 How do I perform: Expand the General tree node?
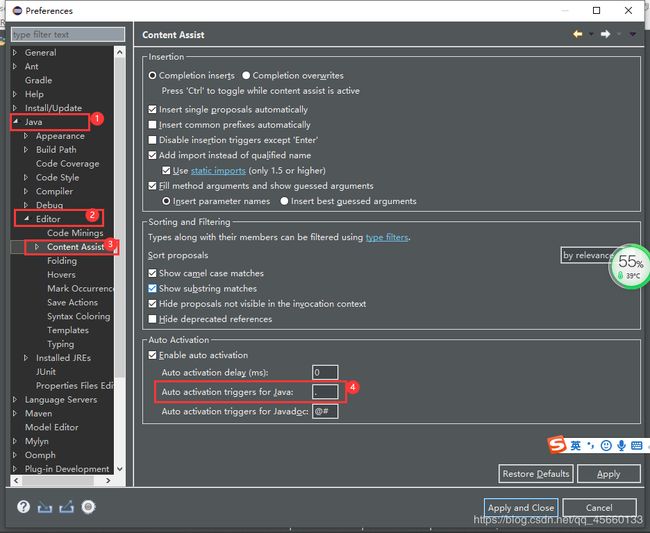(x=15, y=52)
